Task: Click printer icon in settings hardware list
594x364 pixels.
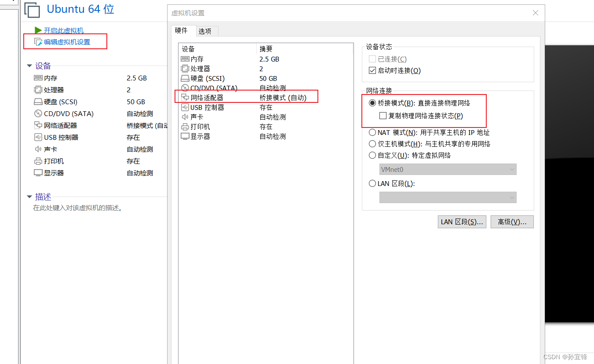Action: (x=185, y=127)
